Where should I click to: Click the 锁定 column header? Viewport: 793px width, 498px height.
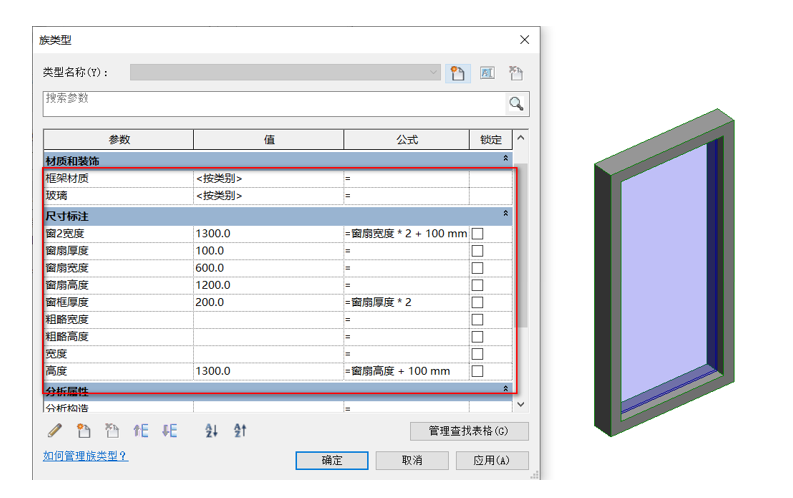[x=491, y=140]
